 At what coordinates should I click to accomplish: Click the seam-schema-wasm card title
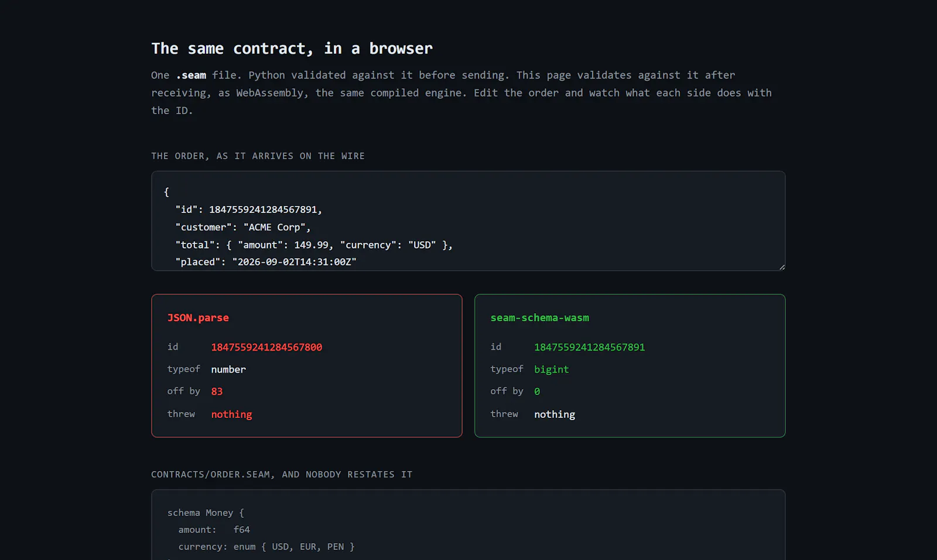point(539,318)
